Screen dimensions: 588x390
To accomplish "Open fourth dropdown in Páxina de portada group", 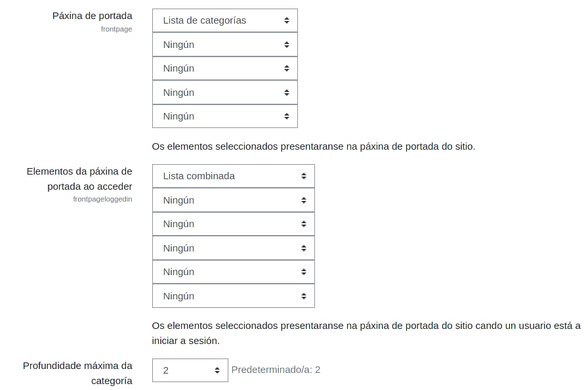I will pos(224,93).
